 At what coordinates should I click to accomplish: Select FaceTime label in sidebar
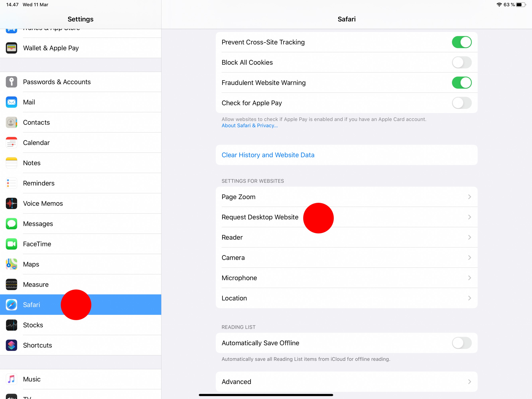pyautogui.click(x=37, y=244)
